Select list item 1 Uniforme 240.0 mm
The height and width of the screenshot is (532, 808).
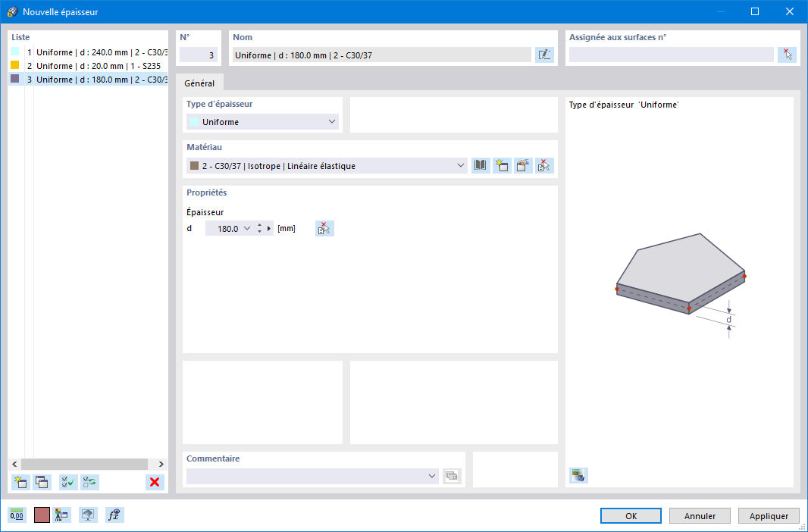[x=88, y=52]
